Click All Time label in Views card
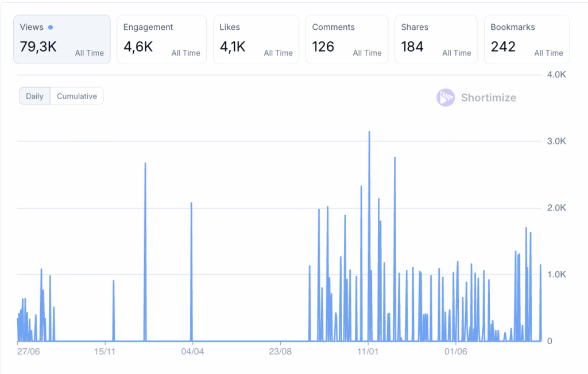This screenshot has width=588, height=374. pos(90,53)
